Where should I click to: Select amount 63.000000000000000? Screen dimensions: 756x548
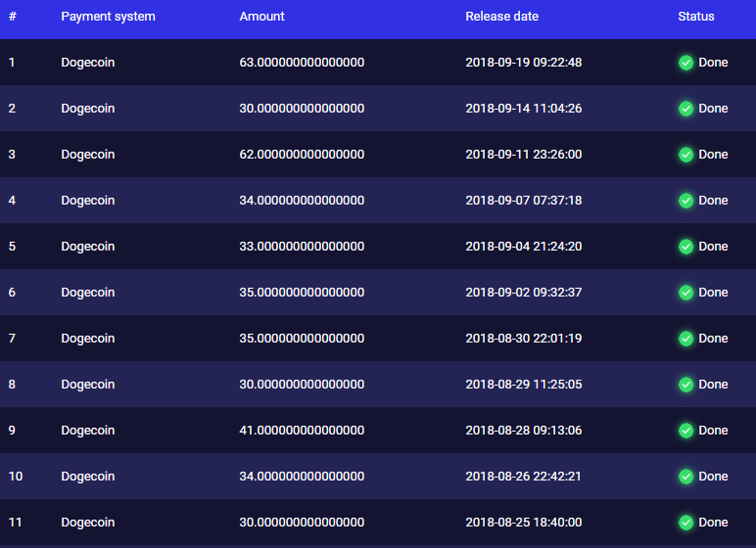(302, 63)
